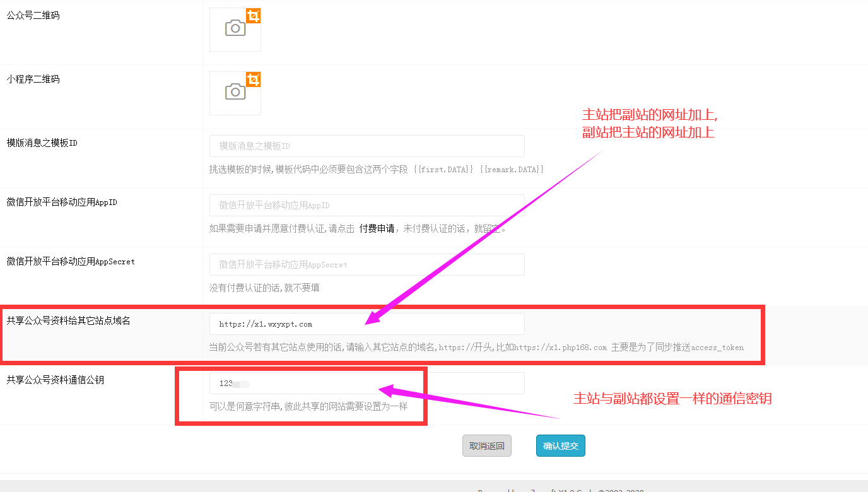Click the orange crop icon on 小程序二维码
868x492 pixels.
[x=254, y=79]
